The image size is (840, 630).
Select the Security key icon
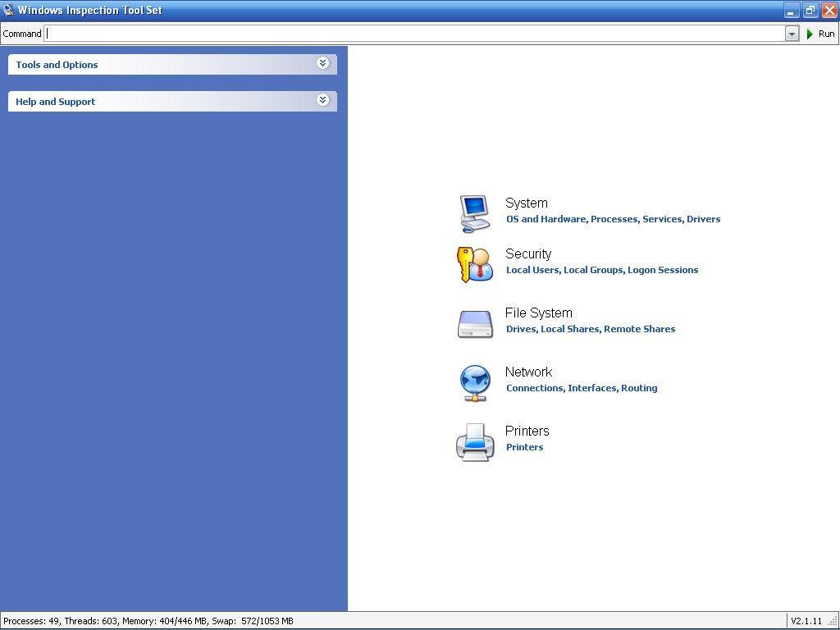click(x=474, y=264)
